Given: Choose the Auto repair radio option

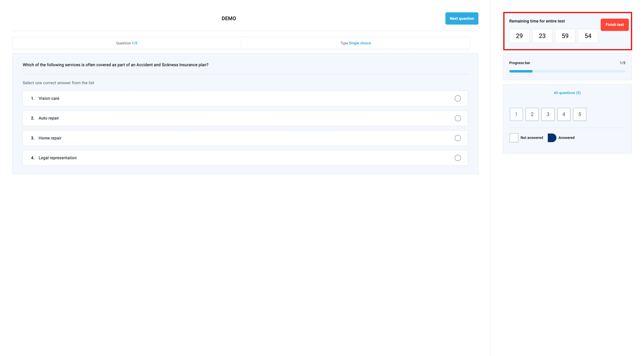Looking at the screenshot, I should pyautogui.click(x=457, y=118).
